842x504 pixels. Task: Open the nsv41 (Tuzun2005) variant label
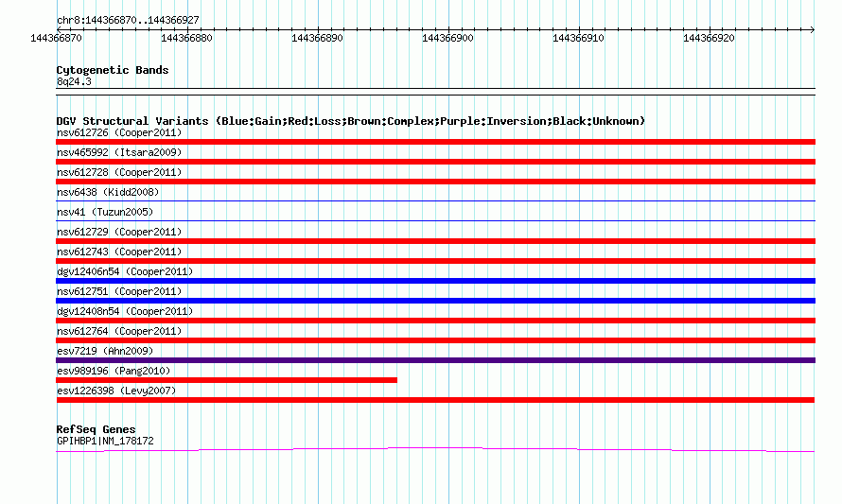pyautogui.click(x=105, y=212)
